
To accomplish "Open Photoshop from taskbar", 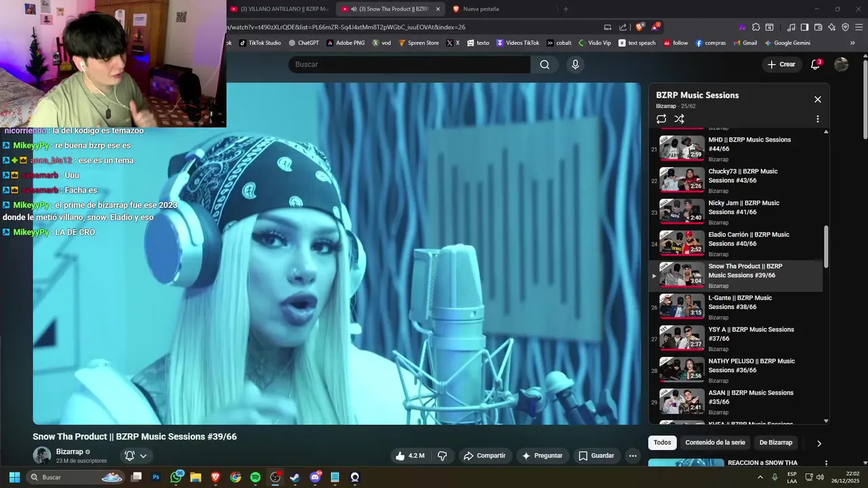I will click(156, 477).
